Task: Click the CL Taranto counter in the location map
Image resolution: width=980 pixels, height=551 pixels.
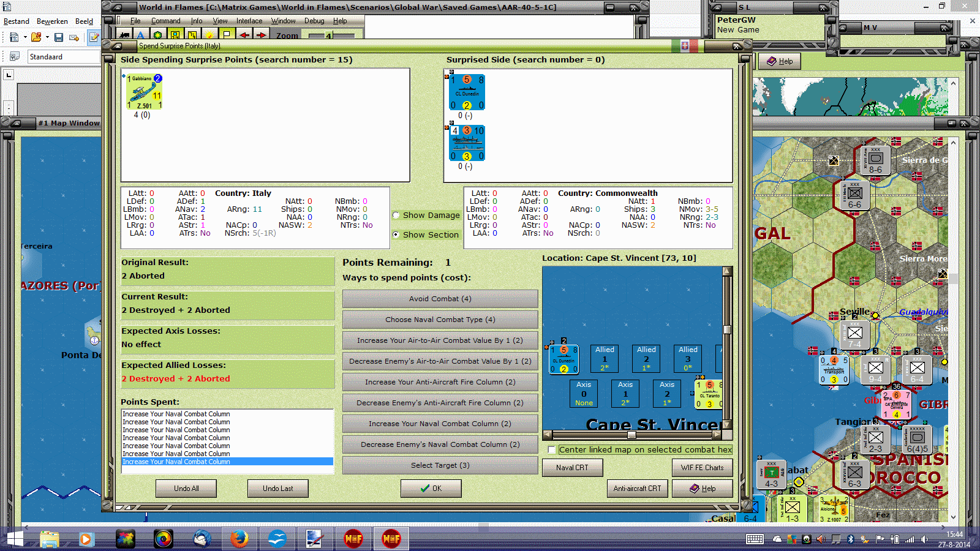Action: (709, 394)
